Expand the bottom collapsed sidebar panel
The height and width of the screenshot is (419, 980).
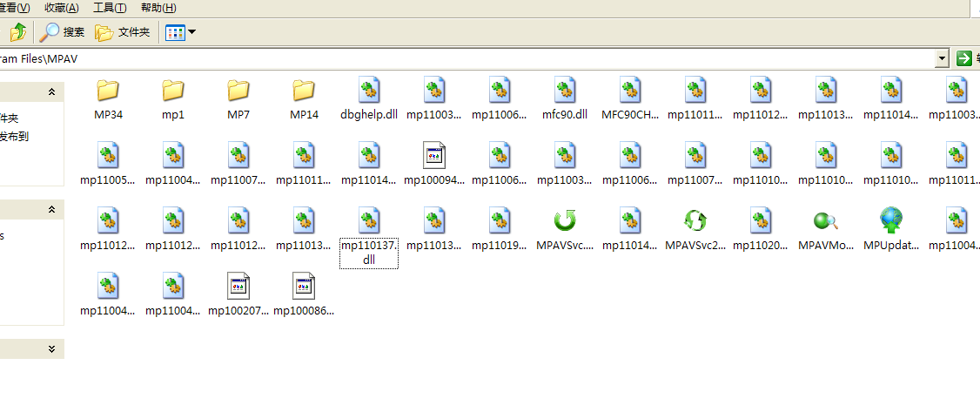click(51, 348)
